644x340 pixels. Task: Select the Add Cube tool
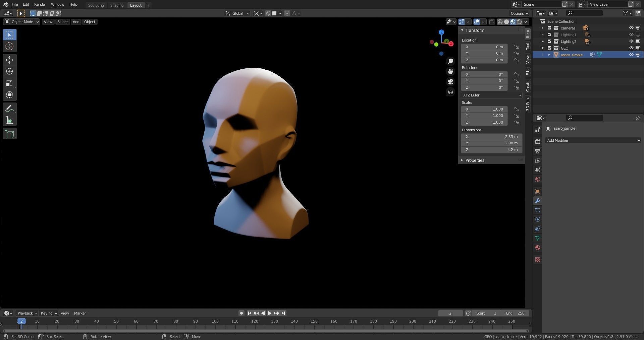[x=9, y=134]
